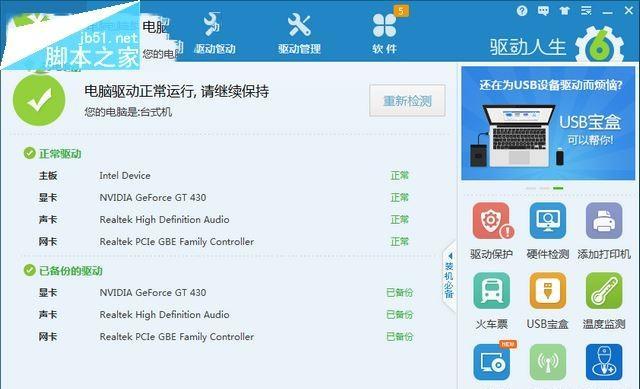This screenshot has height=389, width=640.
Task: Launch the 硬件检测 hardware detection tool
Action: pos(548,221)
